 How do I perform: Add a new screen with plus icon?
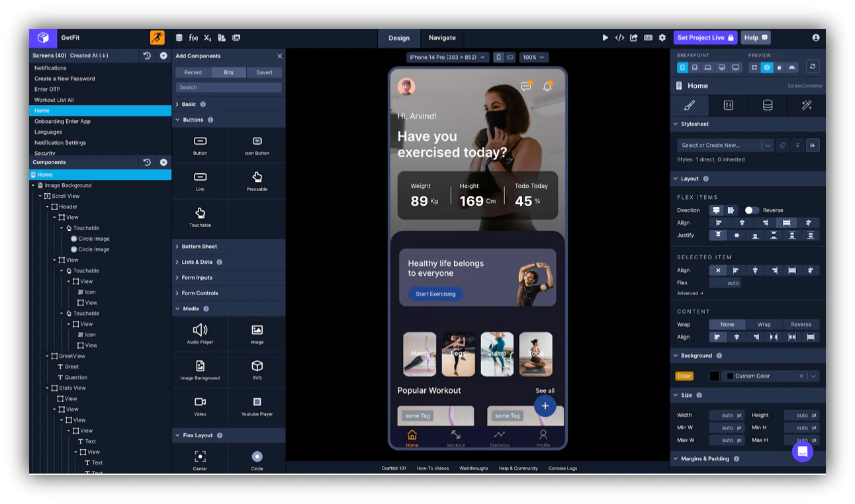(x=163, y=56)
